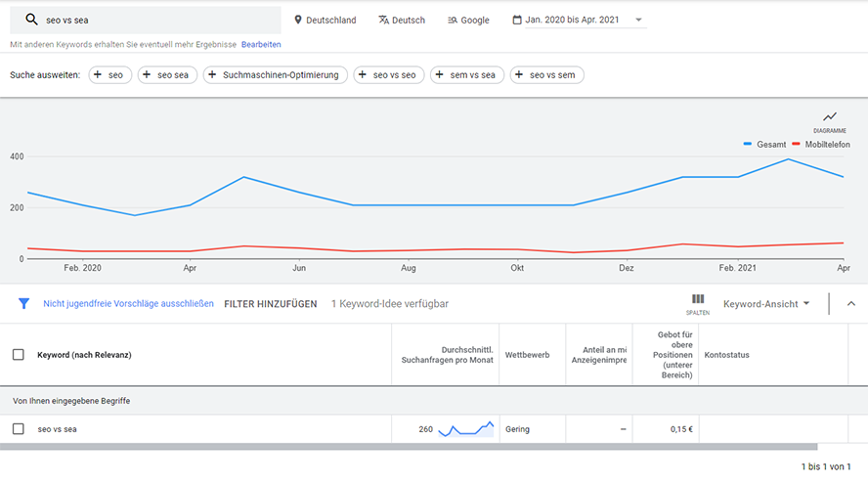Click the '0,15 €' bid cell
Viewport: 868px width, 483px height.
pos(681,429)
